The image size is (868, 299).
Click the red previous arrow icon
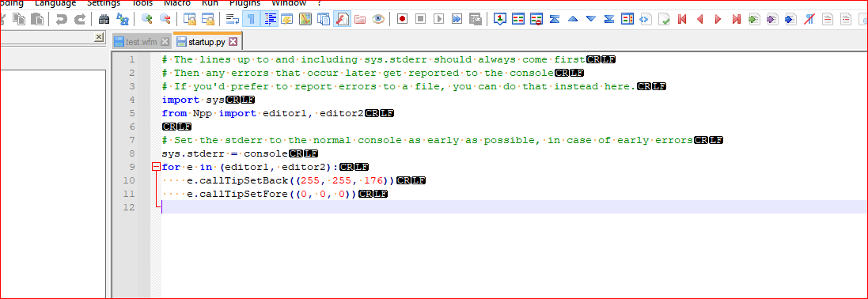coord(700,19)
